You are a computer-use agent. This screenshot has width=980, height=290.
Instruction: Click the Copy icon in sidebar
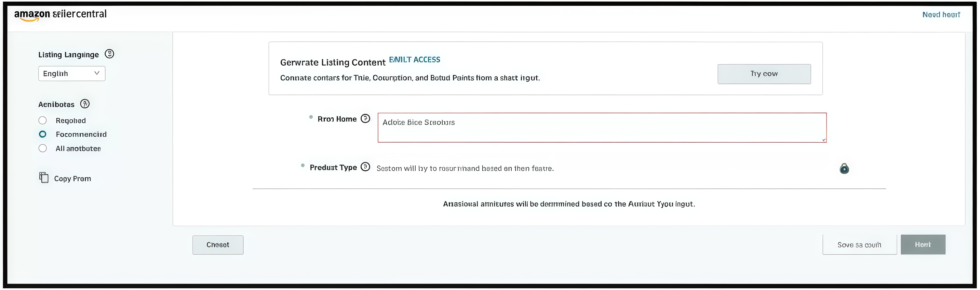coord(44,178)
